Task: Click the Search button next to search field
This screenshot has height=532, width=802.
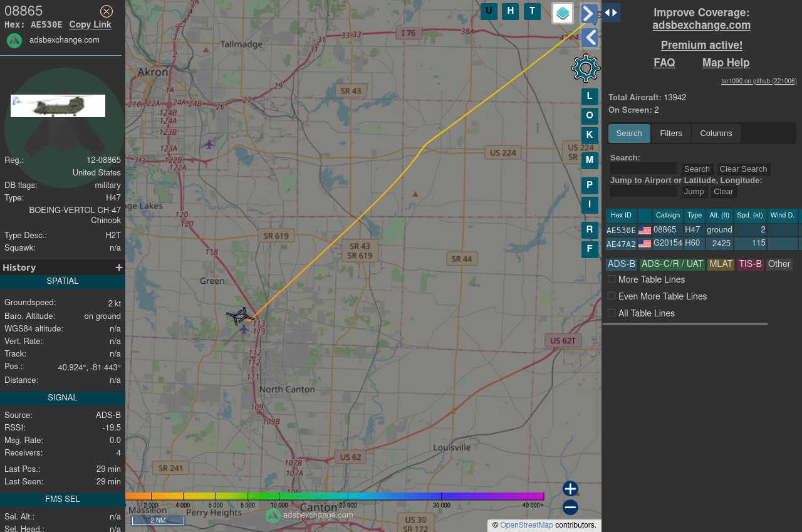Action: click(x=697, y=169)
